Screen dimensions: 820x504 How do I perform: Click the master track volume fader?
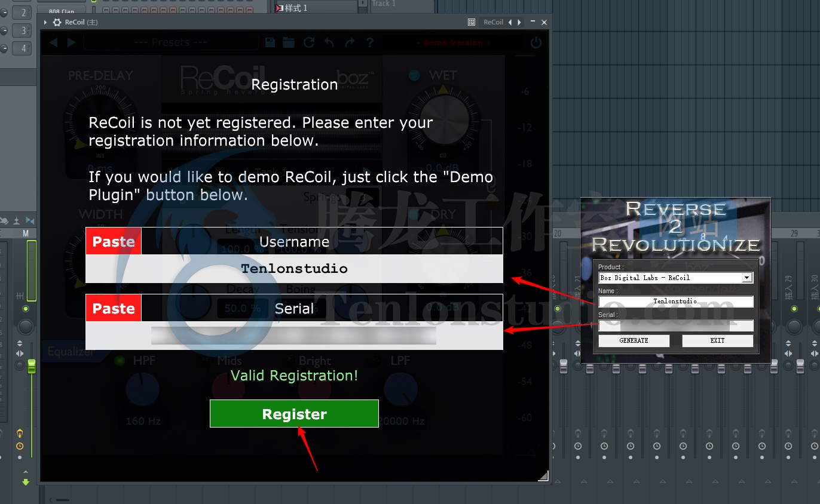tap(32, 366)
